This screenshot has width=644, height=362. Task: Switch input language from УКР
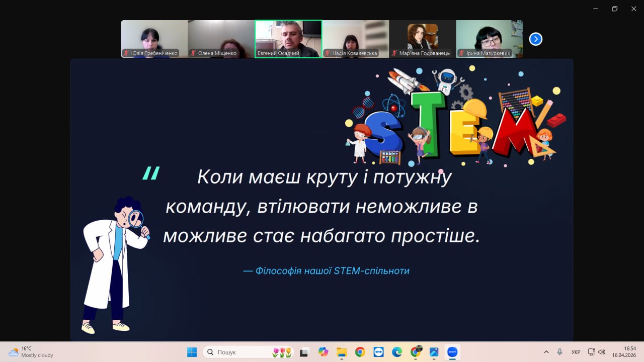tap(576, 352)
